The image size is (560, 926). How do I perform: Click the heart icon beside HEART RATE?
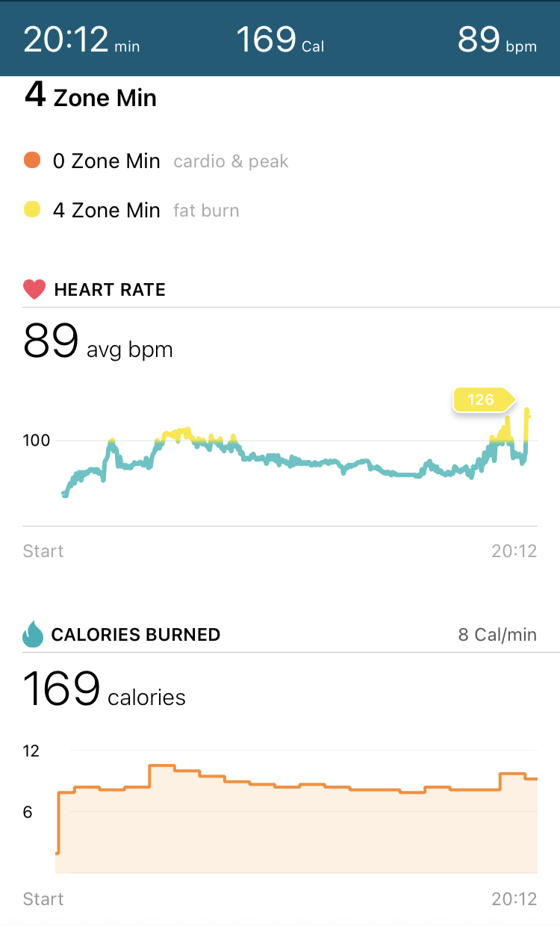[x=34, y=289]
